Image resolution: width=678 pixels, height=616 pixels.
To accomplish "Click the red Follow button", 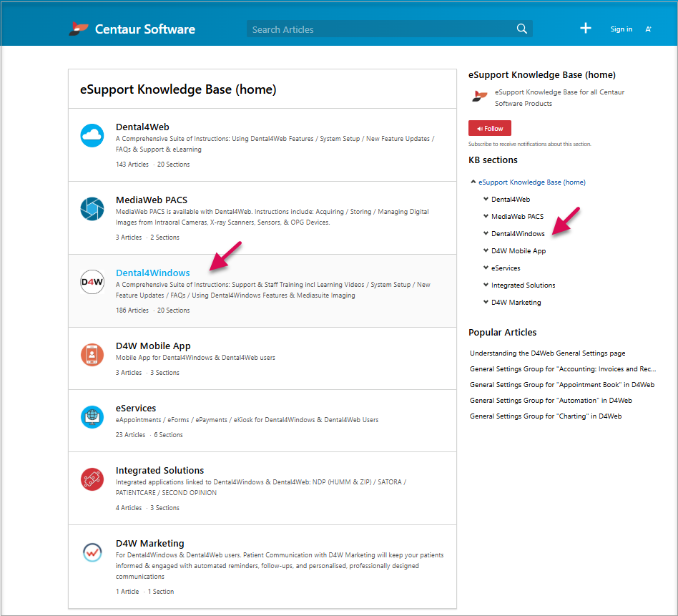I will 489,129.
